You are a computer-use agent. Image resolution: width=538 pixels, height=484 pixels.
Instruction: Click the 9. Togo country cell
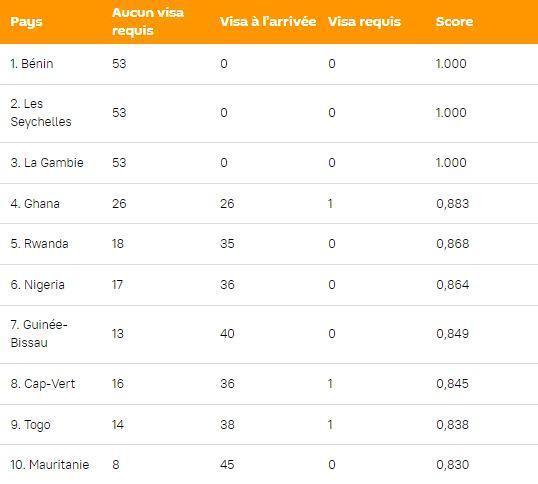coord(30,425)
